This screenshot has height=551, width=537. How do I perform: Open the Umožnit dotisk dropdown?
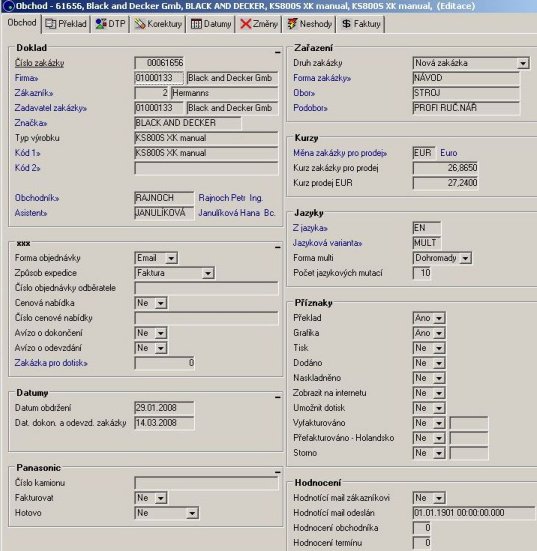pyautogui.click(x=439, y=408)
